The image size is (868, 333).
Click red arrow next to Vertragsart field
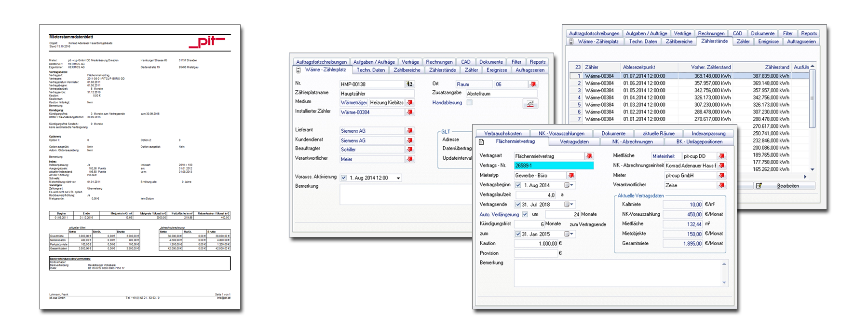[589, 156]
